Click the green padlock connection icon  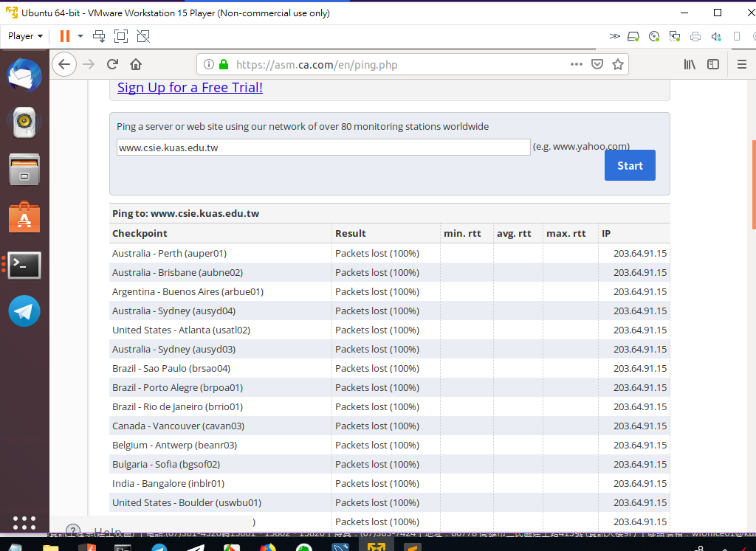(x=223, y=64)
